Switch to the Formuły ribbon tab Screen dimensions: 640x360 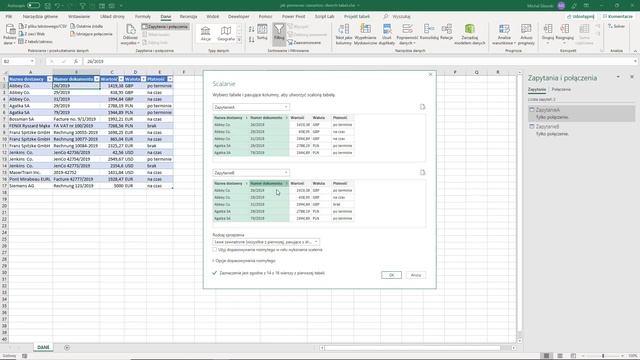coord(143,16)
